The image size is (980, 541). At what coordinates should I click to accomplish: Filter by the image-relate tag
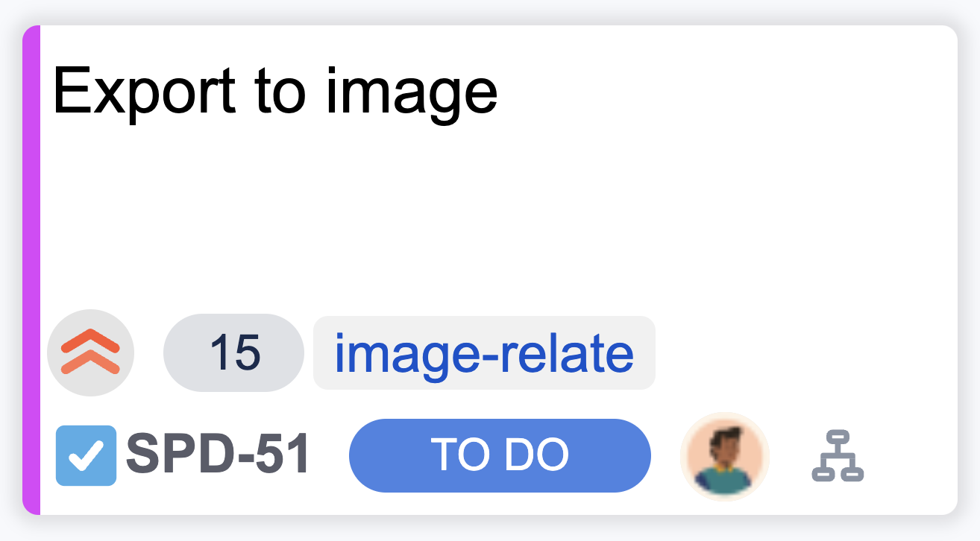484,352
